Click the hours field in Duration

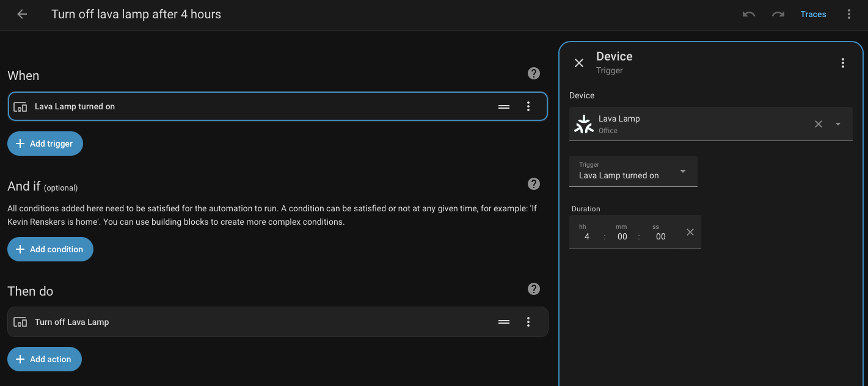pos(586,236)
